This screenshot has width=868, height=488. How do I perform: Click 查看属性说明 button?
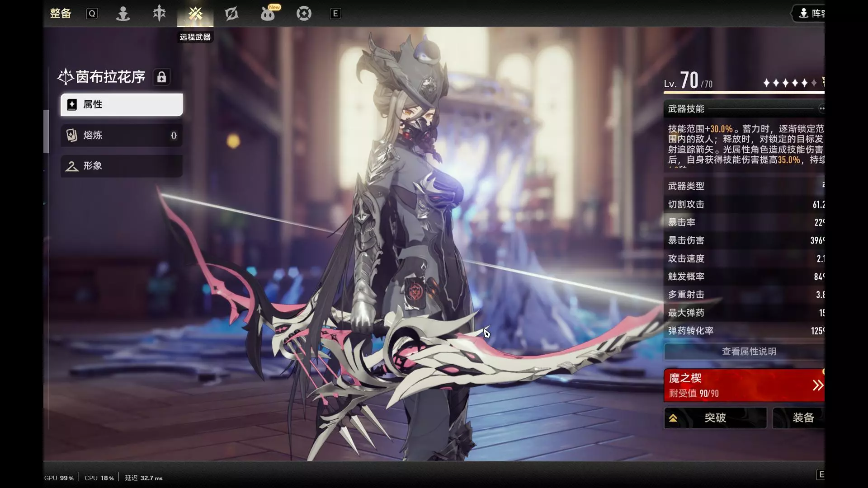click(748, 352)
